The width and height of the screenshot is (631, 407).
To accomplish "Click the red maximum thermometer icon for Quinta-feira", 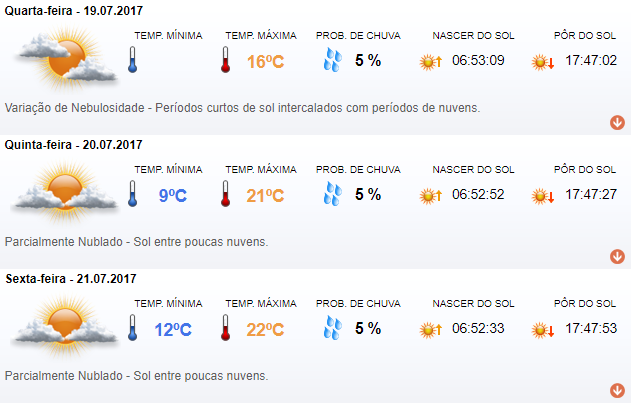I will pyautogui.click(x=225, y=194).
